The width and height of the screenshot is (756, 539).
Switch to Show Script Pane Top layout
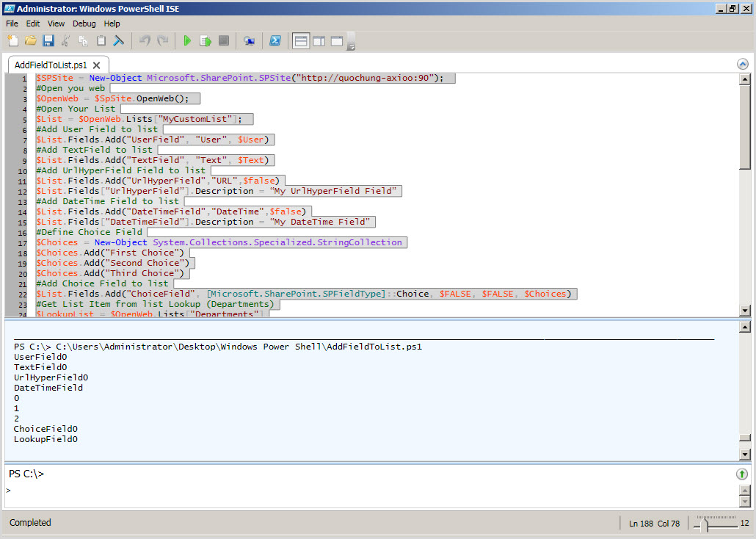point(300,40)
